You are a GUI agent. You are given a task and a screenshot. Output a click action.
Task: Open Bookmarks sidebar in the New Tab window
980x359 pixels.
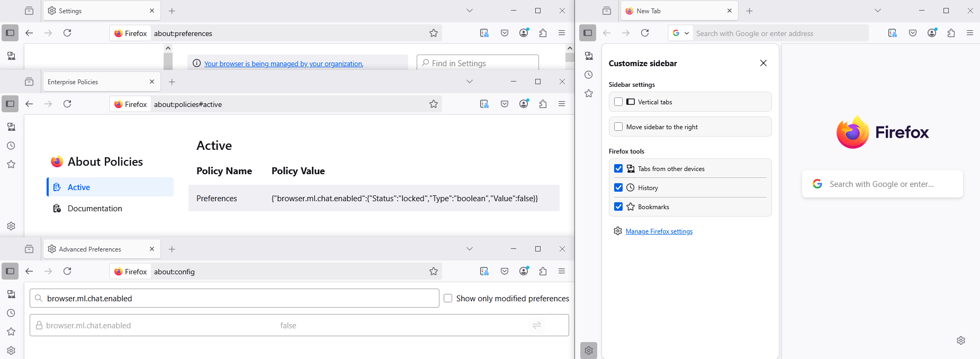589,94
